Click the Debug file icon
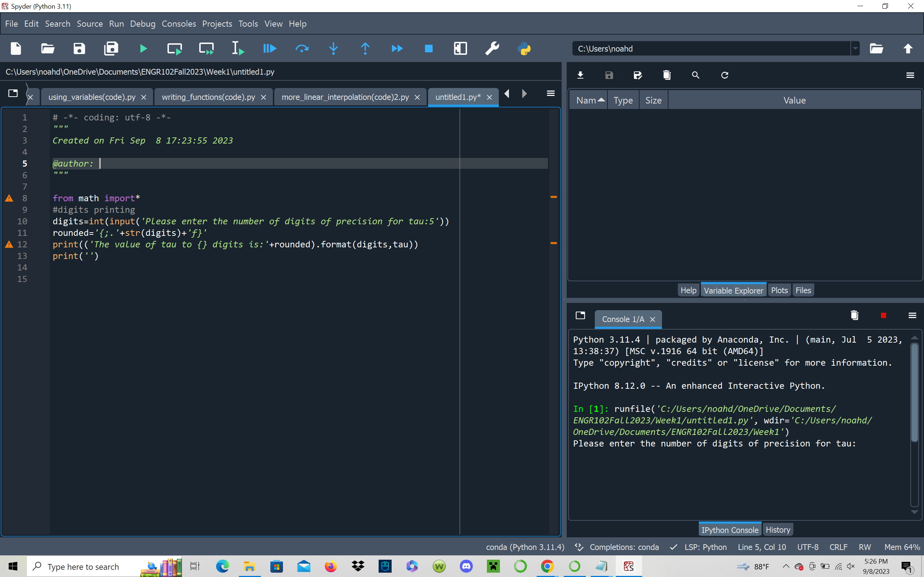 pyautogui.click(x=270, y=48)
